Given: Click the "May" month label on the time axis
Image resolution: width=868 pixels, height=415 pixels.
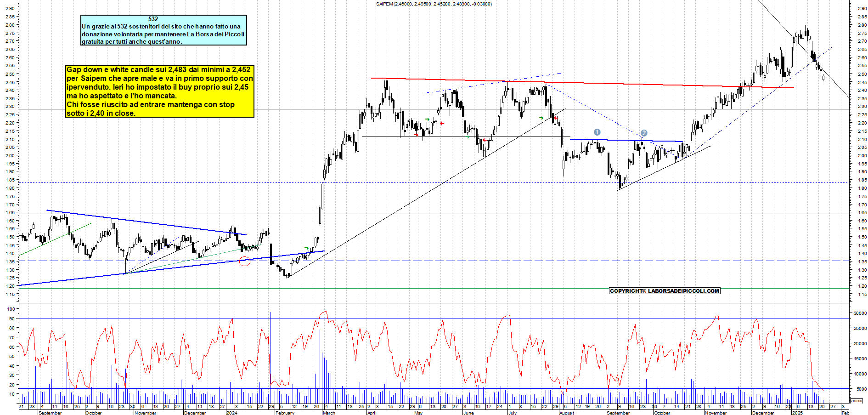Looking at the screenshot, I should [418, 413].
